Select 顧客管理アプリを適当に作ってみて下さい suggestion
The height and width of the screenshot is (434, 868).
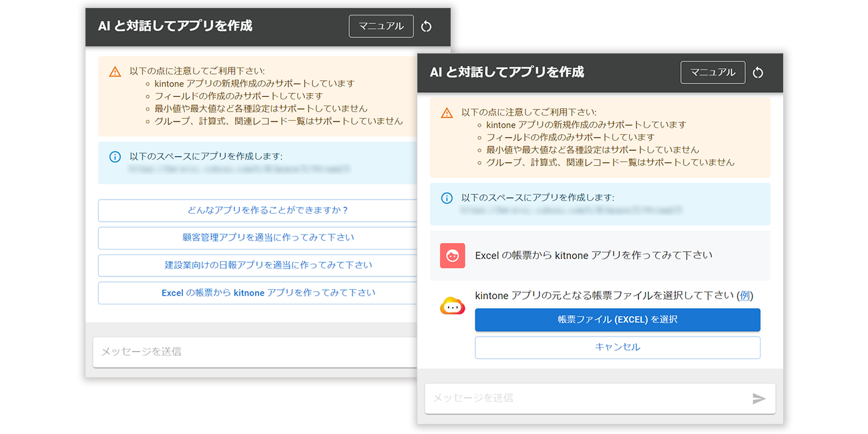258,238
